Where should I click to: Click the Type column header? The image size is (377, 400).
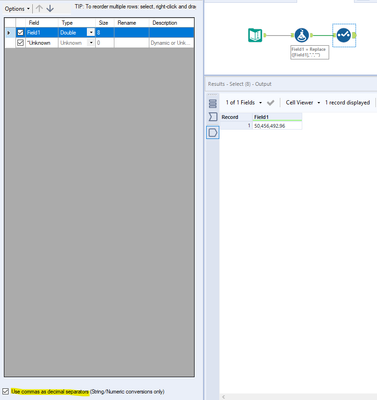click(77, 23)
